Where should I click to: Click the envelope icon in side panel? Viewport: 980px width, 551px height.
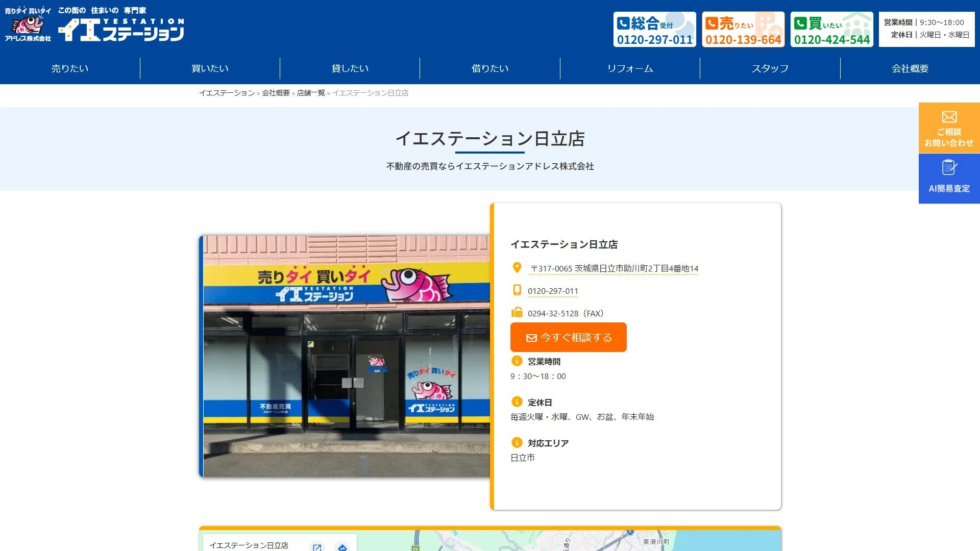click(x=949, y=117)
